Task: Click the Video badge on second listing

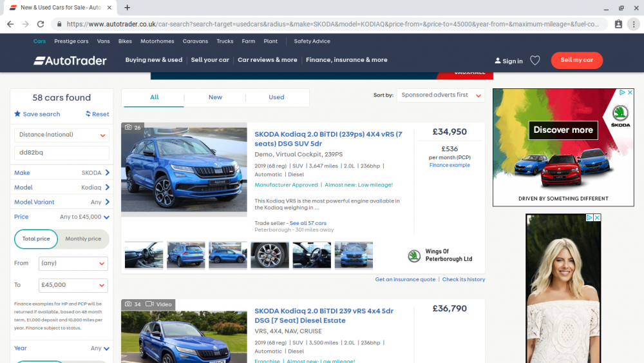Action: pyautogui.click(x=159, y=304)
